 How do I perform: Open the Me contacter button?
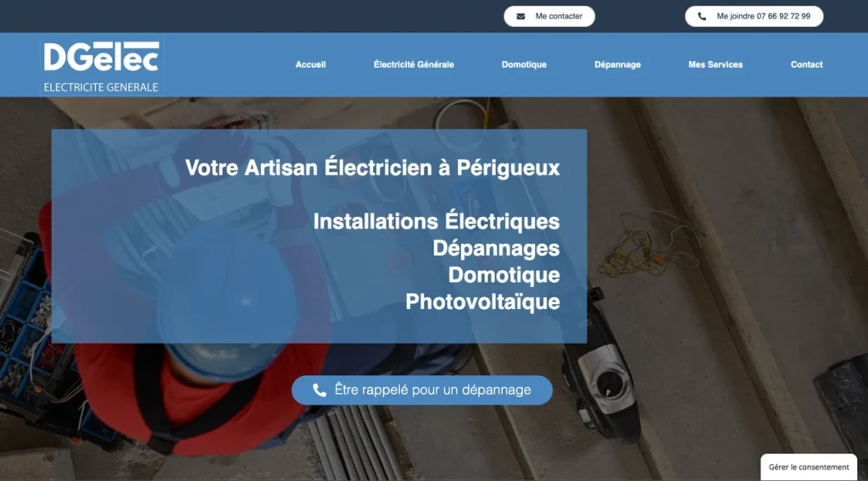[549, 17]
